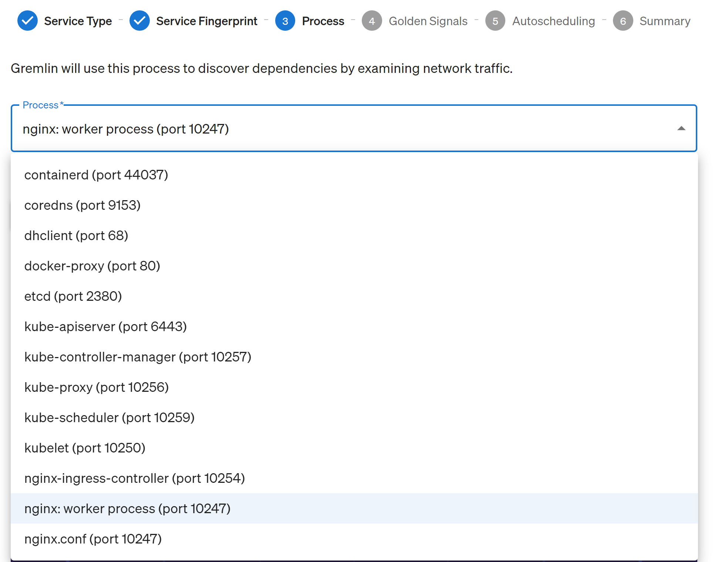Click the step 5 Autoscheduling circle
The image size is (728, 562).
pos(495,21)
